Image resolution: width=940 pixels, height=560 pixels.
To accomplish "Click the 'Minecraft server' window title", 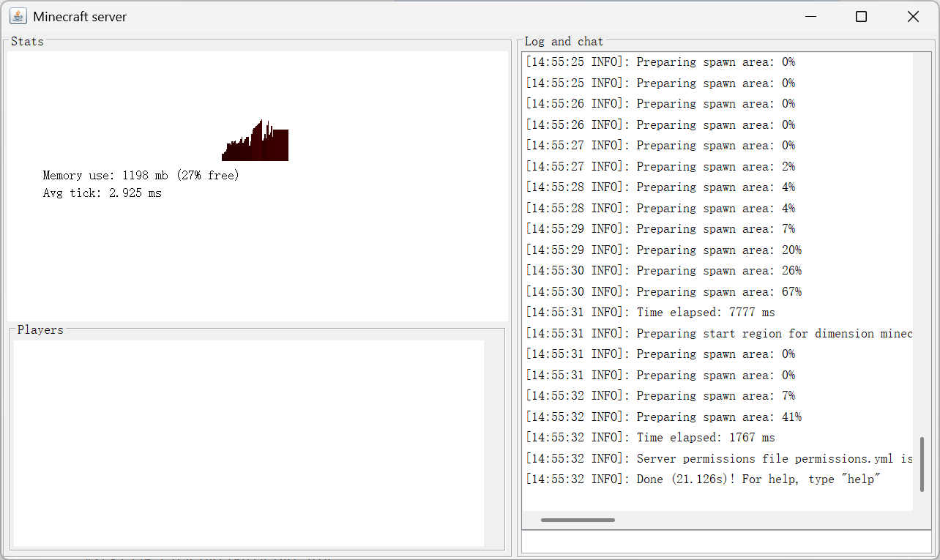I will pyautogui.click(x=80, y=17).
